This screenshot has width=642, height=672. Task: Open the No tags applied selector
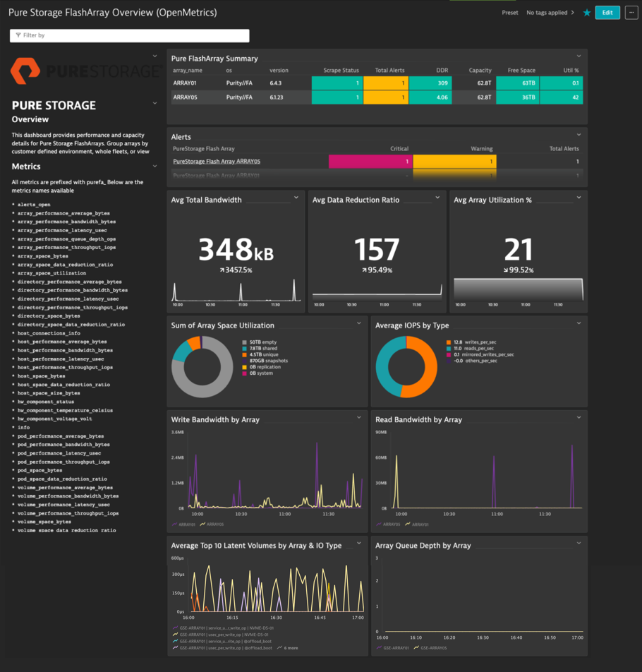[x=550, y=13]
